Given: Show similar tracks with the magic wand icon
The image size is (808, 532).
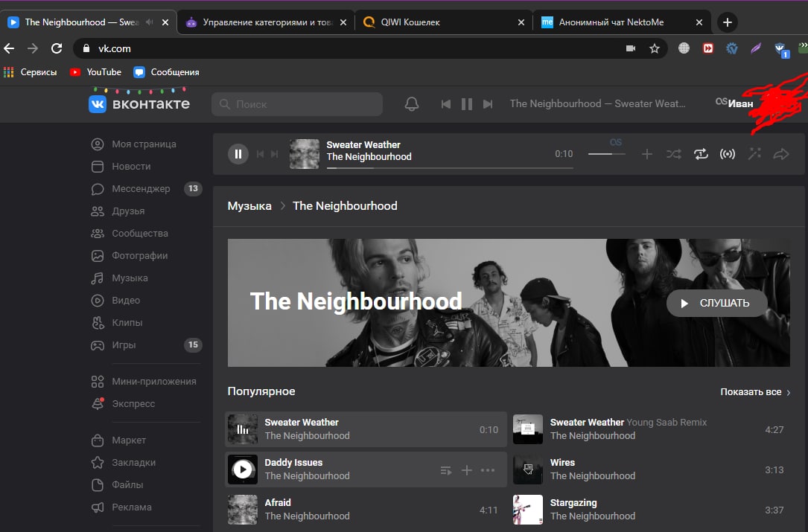Looking at the screenshot, I should 754,154.
